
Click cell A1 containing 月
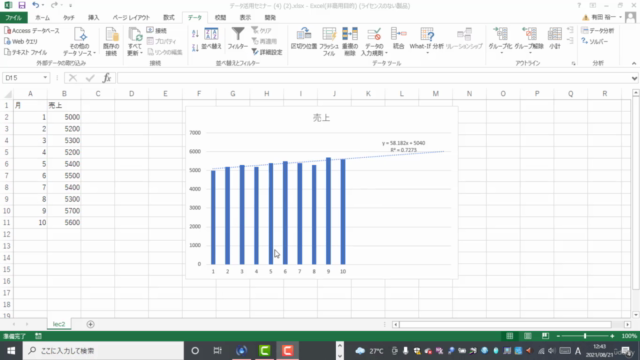(30, 105)
